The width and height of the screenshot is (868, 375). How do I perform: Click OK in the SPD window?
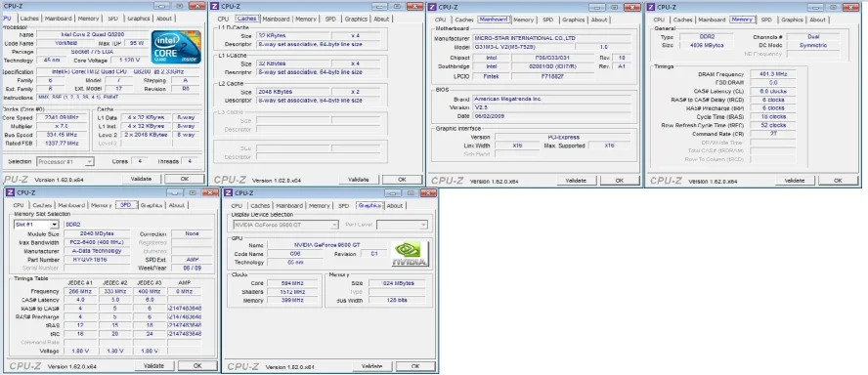[x=197, y=365]
